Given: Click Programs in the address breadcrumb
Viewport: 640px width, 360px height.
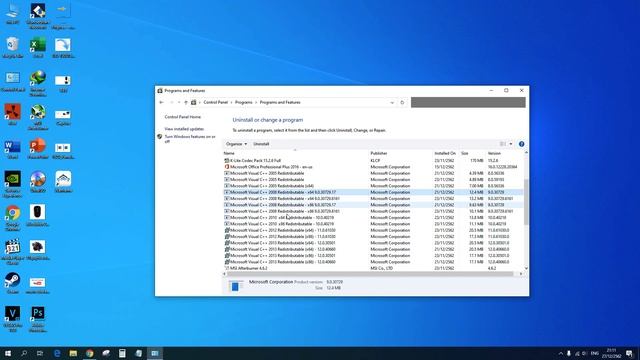Looking at the screenshot, I should [x=243, y=102].
